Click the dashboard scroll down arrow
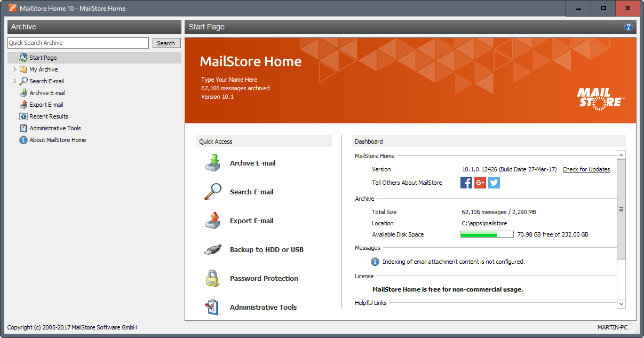Viewport: 644px width, 338px height. click(x=621, y=304)
